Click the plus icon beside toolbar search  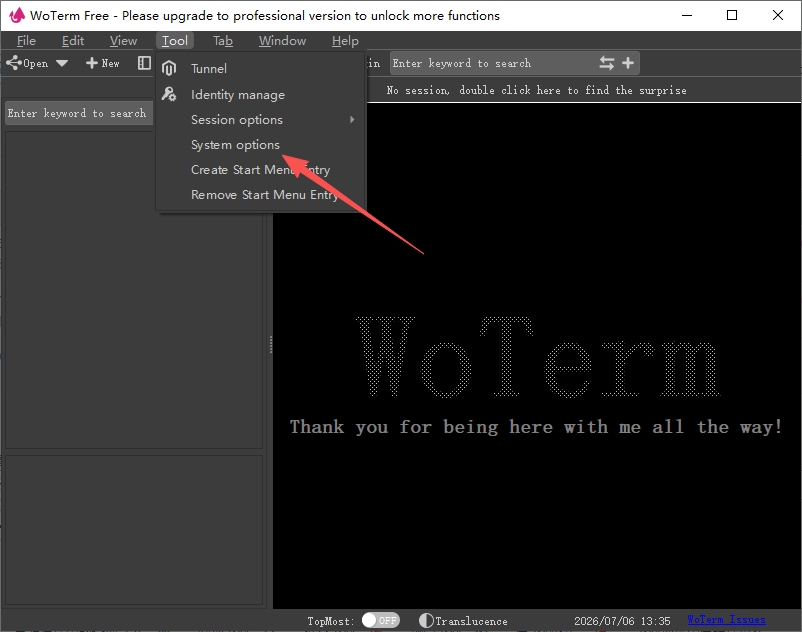tap(628, 63)
